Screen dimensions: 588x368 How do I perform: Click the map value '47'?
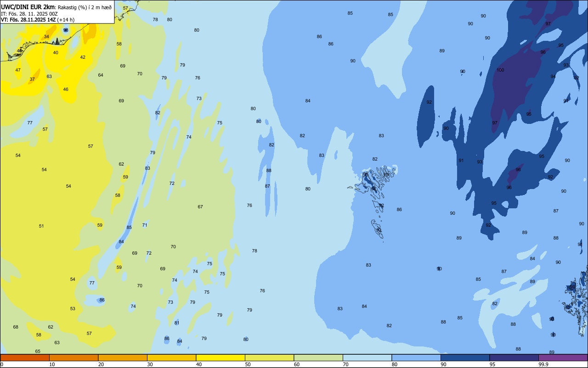pyautogui.click(x=18, y=70)
